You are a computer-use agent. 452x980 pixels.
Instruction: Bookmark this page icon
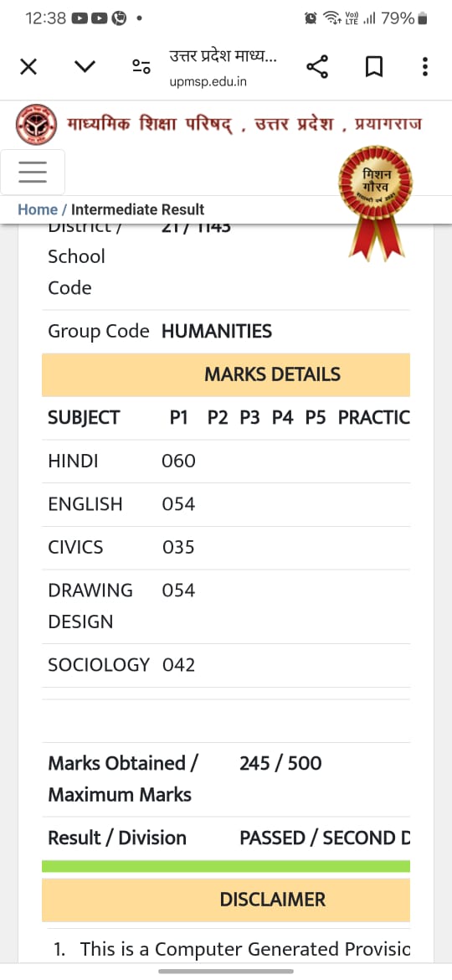[x=373, y=66]
